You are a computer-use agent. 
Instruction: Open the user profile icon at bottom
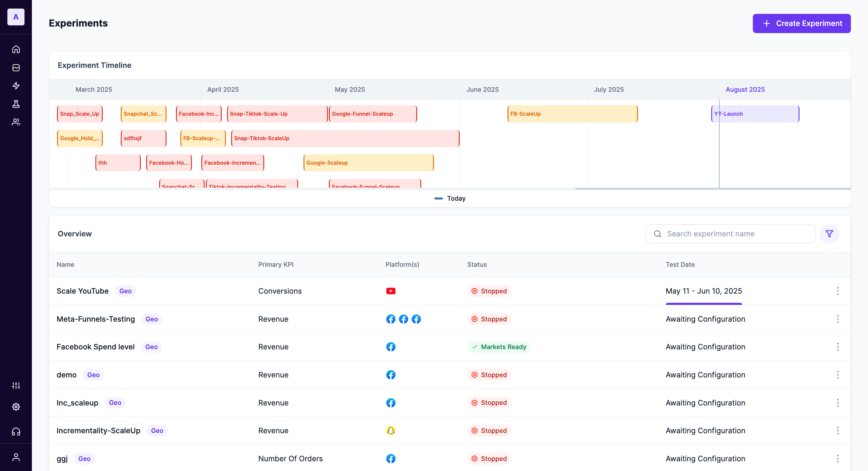pyautogui.click(x=16, y=457)
